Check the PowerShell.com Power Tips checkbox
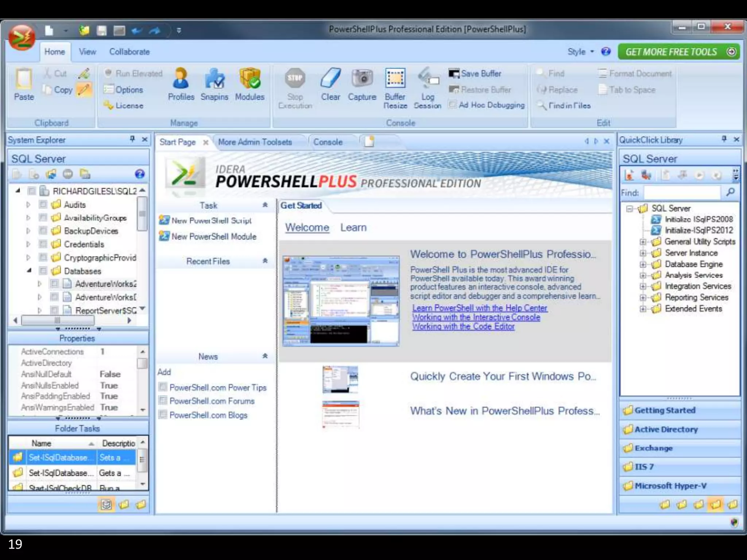The height and width of the screenshot is (560, 747). pos(163,387)
